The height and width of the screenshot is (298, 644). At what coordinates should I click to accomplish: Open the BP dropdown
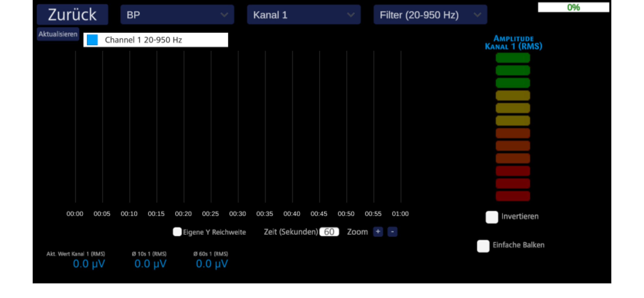click(177, 15)
